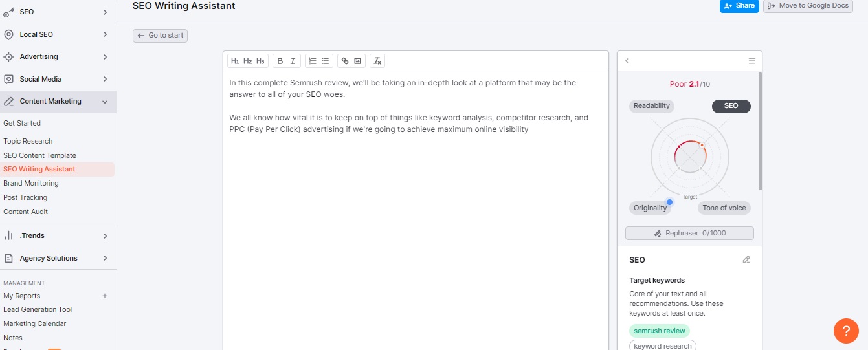The image size is (868, 350).
Task: Click the Social Media chat icon
Action: [x=9, y=79]
